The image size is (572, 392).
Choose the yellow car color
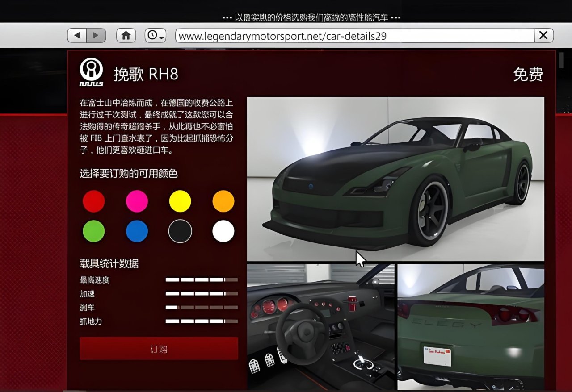tap(180, 201)
